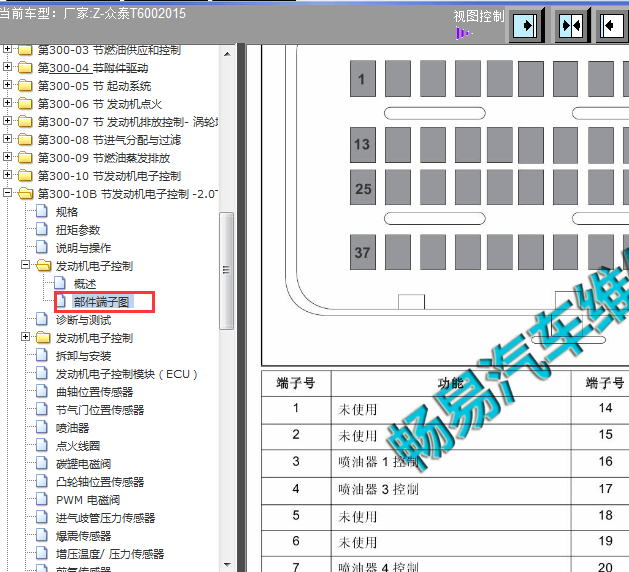Viewport: 629px width, 572px height.
Task: Open the 爆震传感器 document
Action: (83, 536)
